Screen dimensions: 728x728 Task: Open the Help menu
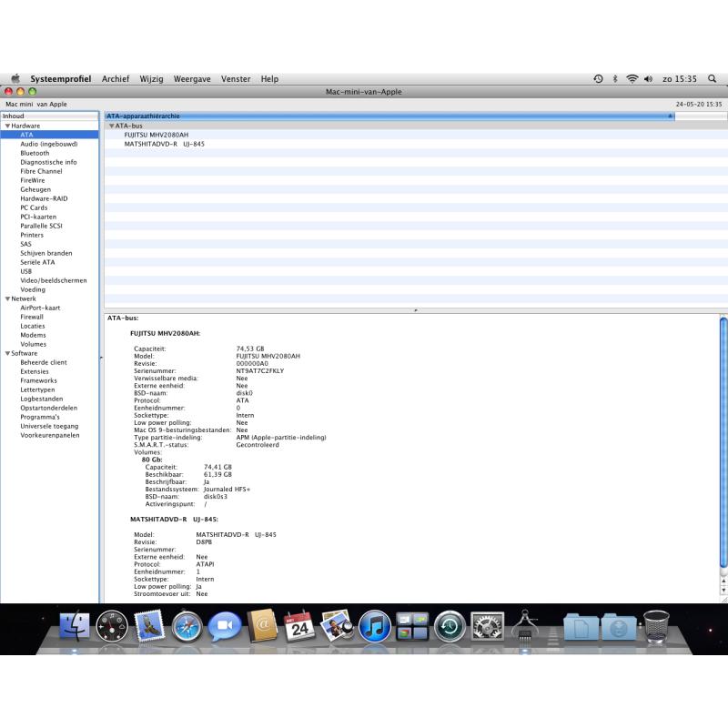[x=269, y=79]
